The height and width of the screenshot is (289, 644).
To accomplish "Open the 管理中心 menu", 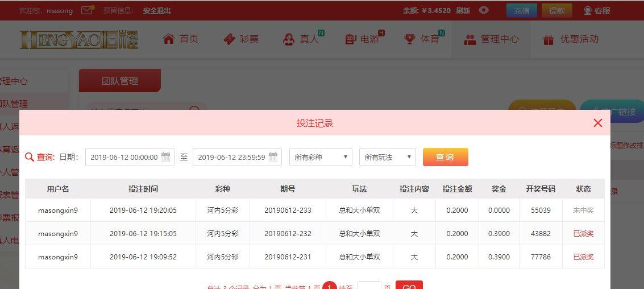I will coord(491,39).
